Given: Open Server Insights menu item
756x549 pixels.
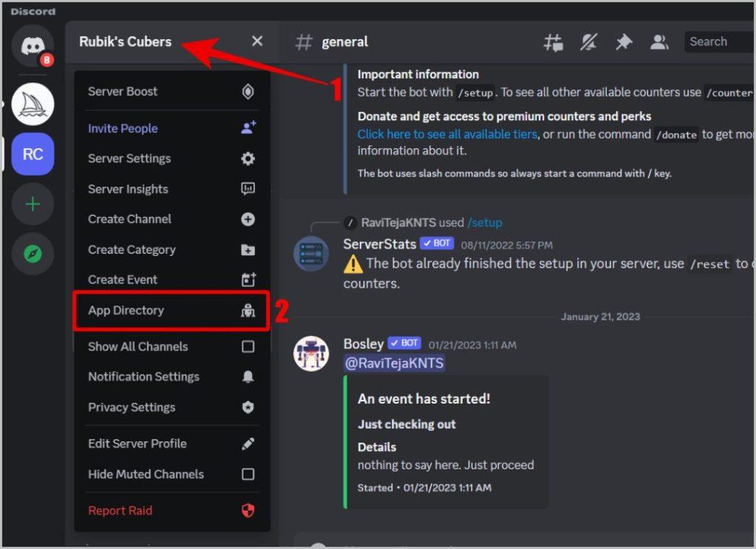Looking at the screenshot, I should point(172,189).
